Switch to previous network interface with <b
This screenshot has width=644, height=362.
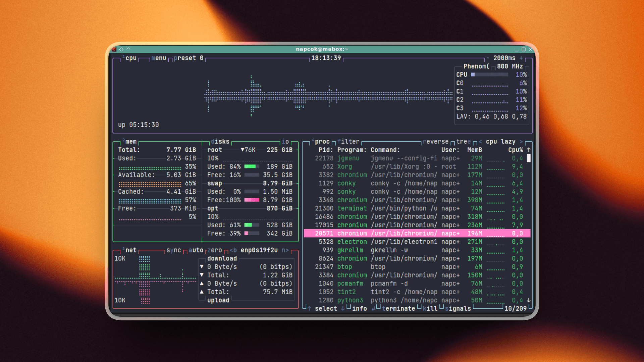[x=233, y=250]
